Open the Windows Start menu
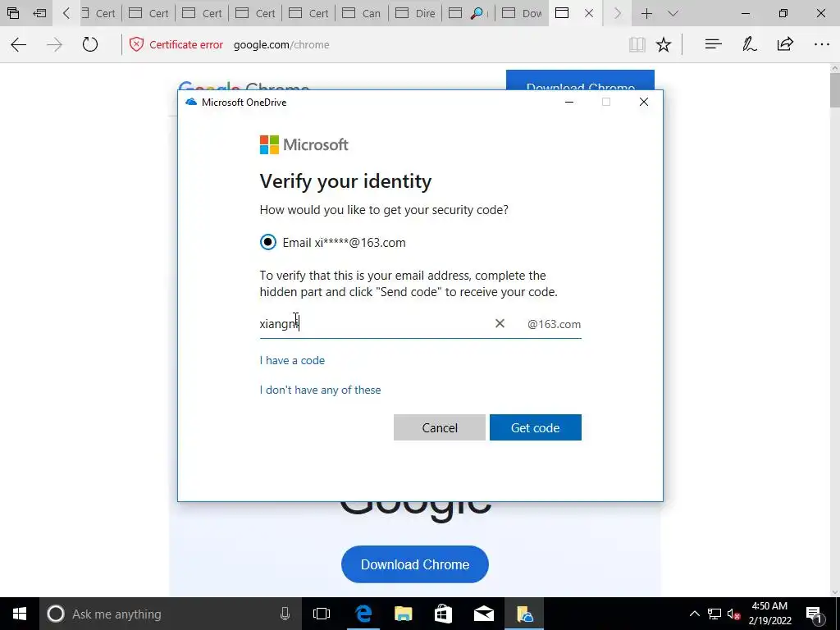Viewport: 840px width, 630px height. pos(20,614)
